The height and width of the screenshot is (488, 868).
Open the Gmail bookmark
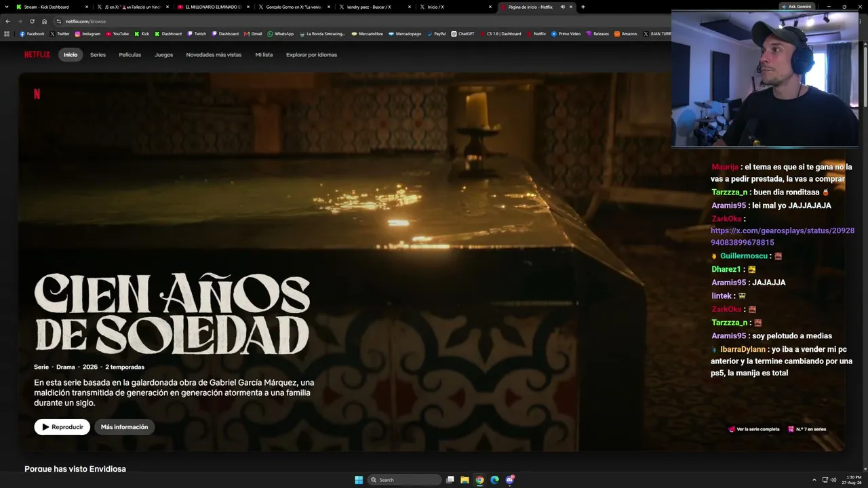click(253, 34)
